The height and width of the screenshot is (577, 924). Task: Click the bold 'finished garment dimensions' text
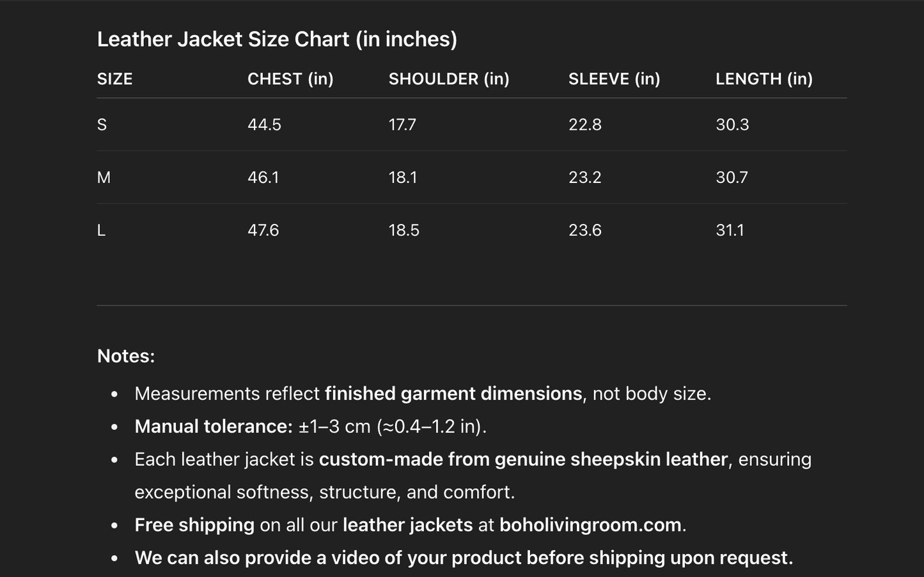click(453, 393)
